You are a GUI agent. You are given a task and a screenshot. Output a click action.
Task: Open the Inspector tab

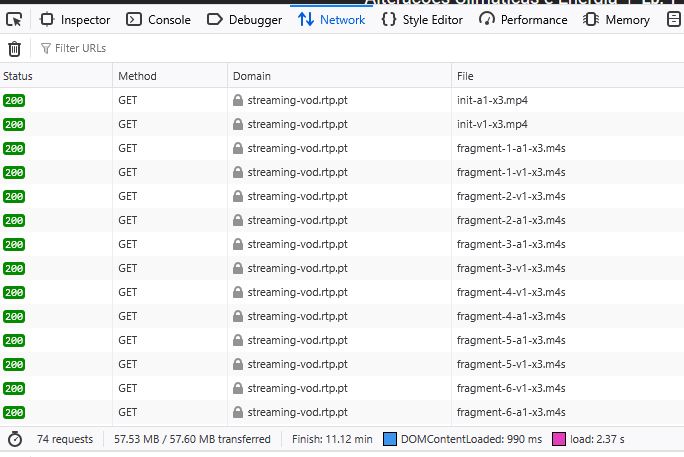75,19
